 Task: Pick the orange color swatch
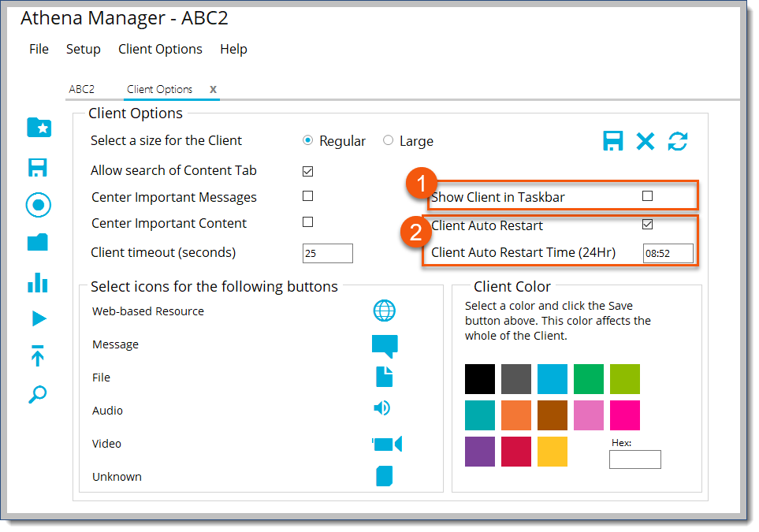click(x=516, y=415)
